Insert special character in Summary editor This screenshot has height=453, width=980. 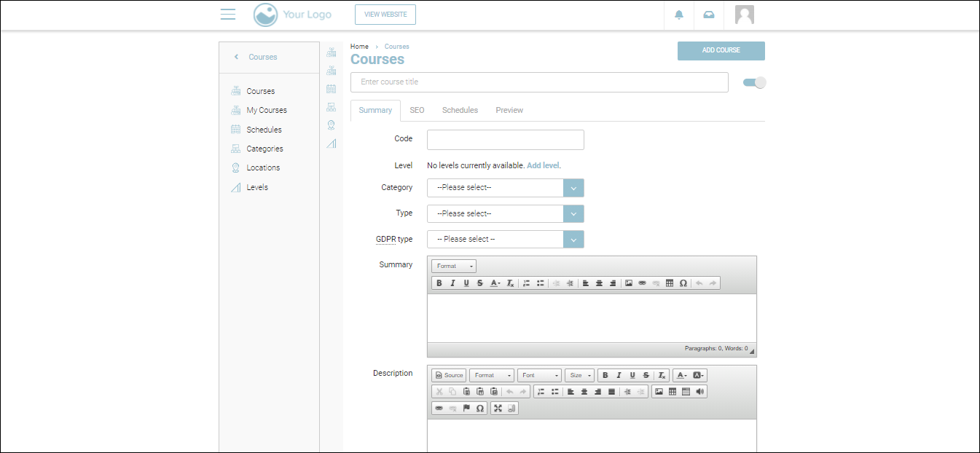click(683, 283)
